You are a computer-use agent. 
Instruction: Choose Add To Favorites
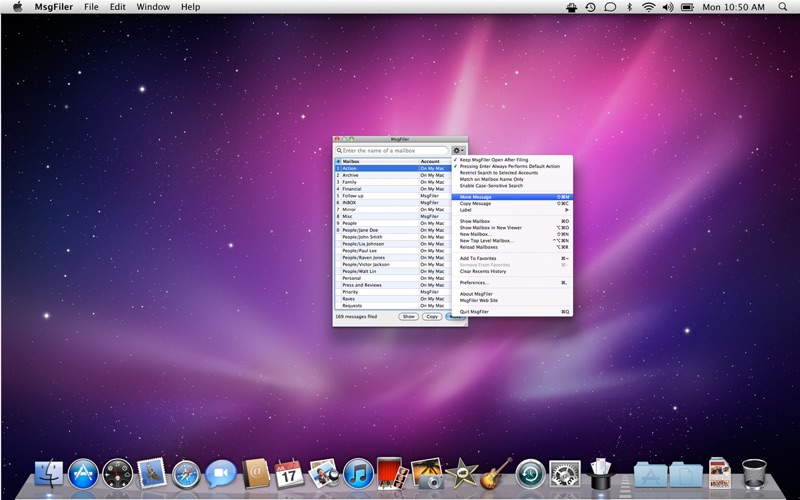tap(512, 259)
